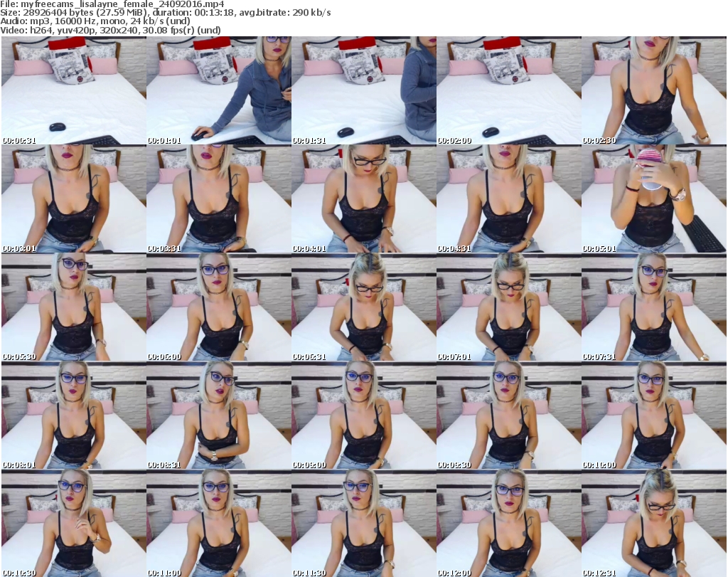Click the frame stamped 00:03:01
728x577 pixels.
pos(73,199)
